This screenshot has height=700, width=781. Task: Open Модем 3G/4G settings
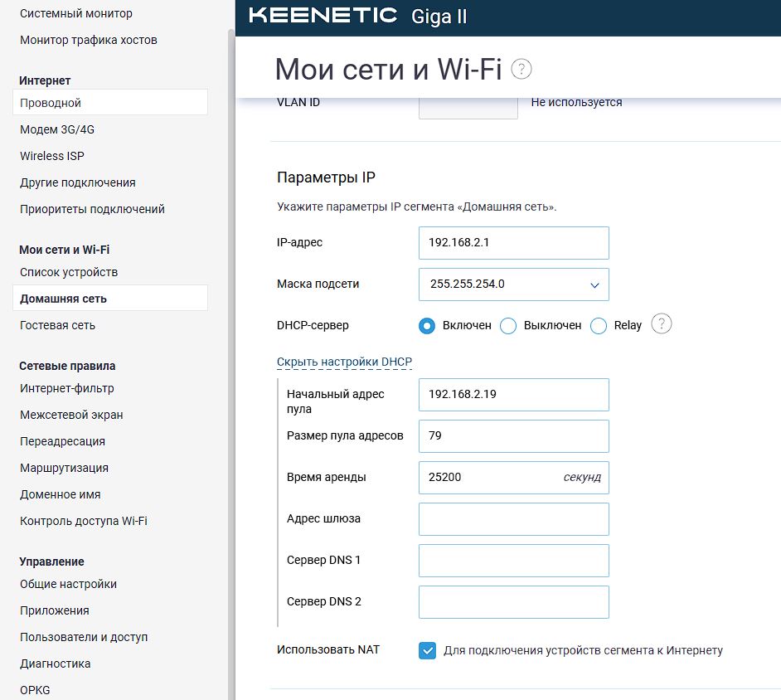(56, 129)
